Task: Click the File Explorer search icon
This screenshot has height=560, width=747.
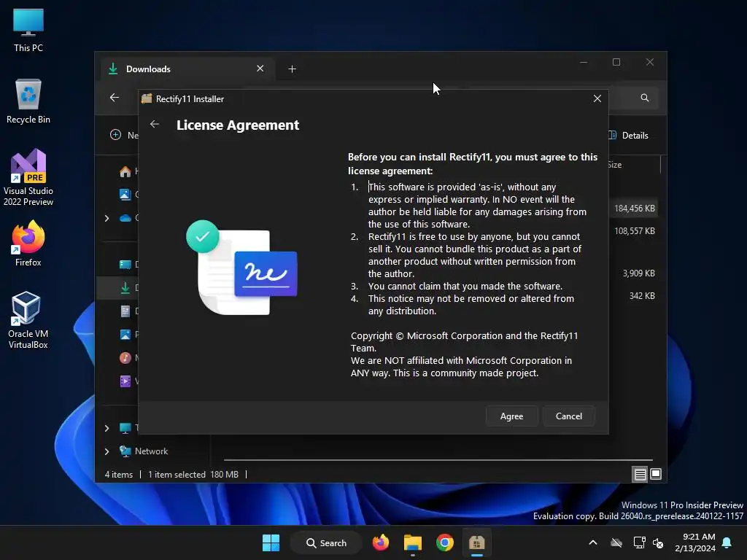Action: pos(645,98)
